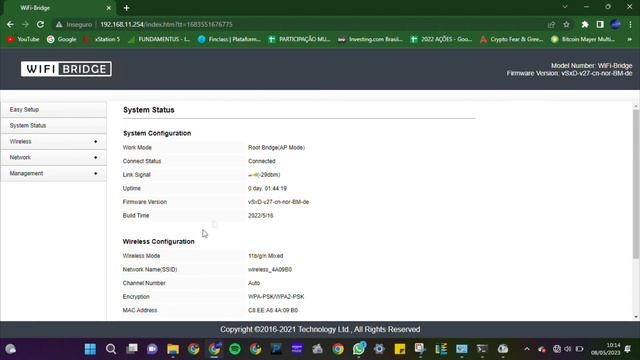The image size is (640, 360).
Task: Open the Bitcoin Mayer Multiple bookmark
Action: [583, 39]
